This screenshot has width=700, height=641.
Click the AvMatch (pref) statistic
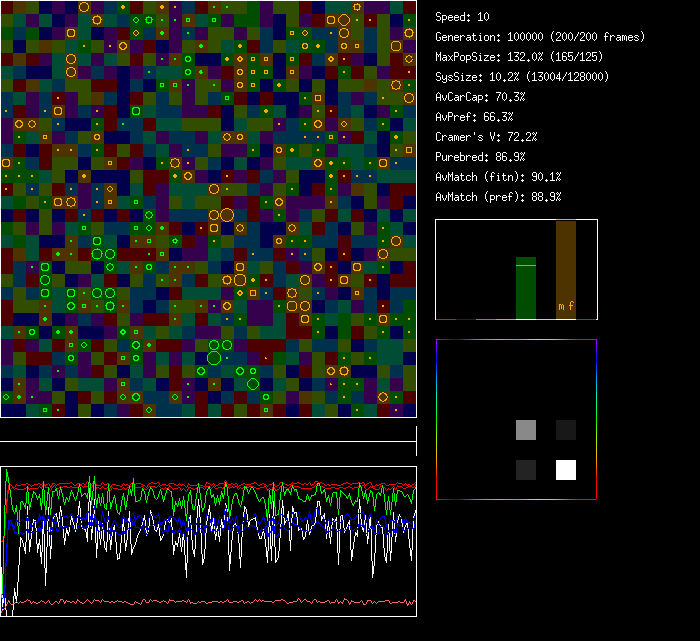click(x=498, y=197)
